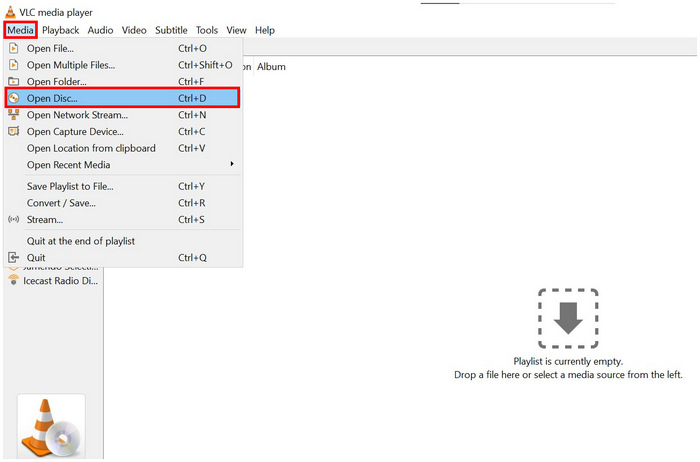Toggle Quit at the end of playlist

[80, 241]
